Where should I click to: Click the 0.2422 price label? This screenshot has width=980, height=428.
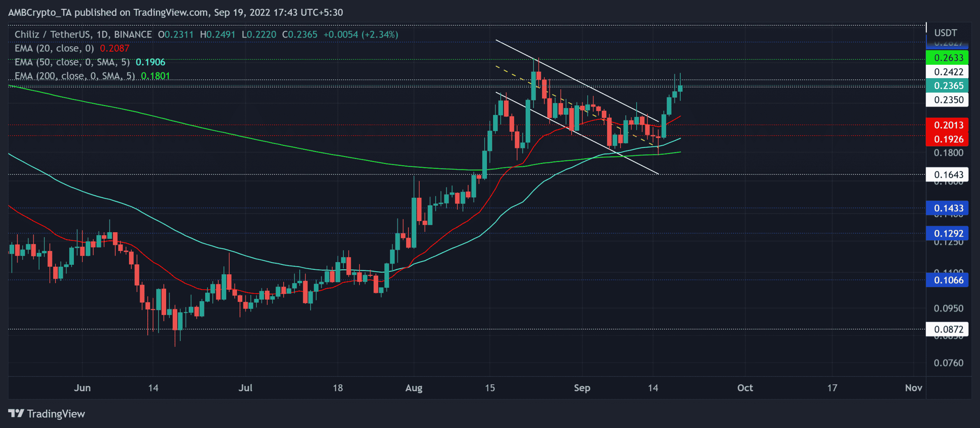[x=947, y=72]
